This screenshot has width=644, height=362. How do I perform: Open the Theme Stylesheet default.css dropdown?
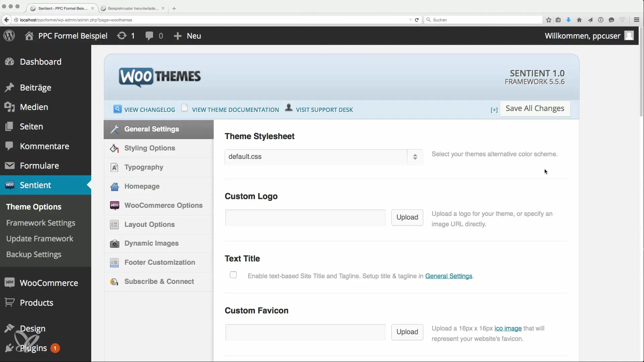[x=324, y=157]
